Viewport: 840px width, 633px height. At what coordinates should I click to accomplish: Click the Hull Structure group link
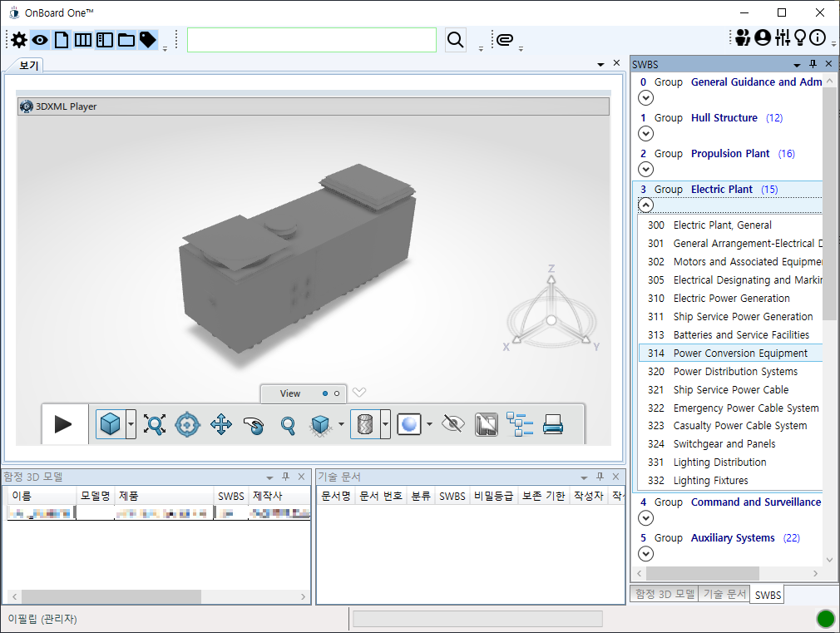724,118
